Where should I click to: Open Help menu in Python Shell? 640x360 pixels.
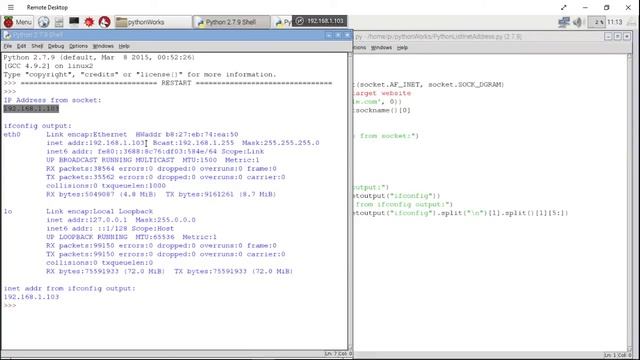124,46
